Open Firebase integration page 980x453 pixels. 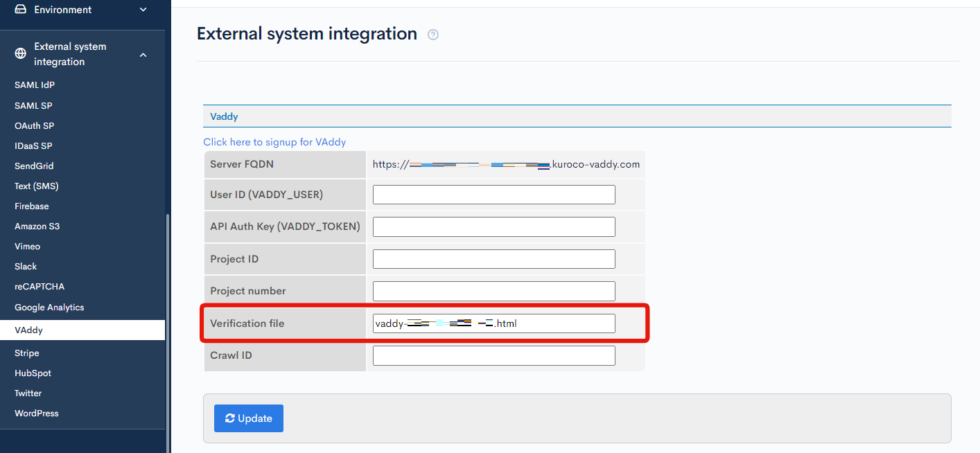pyautogui.click(x=32, y=206)
